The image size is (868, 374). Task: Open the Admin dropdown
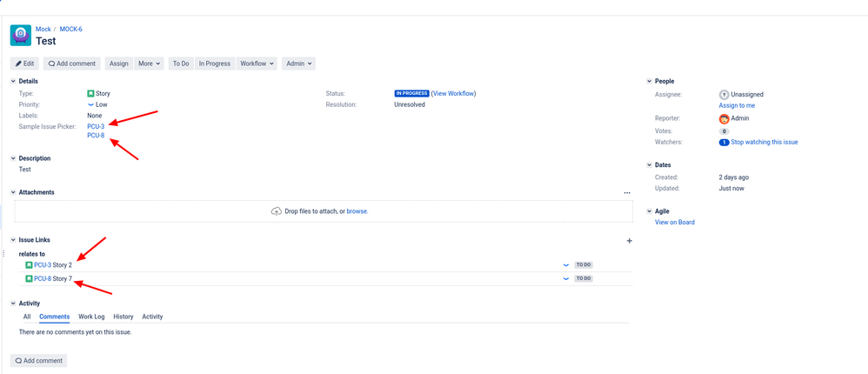click(298, 63)
